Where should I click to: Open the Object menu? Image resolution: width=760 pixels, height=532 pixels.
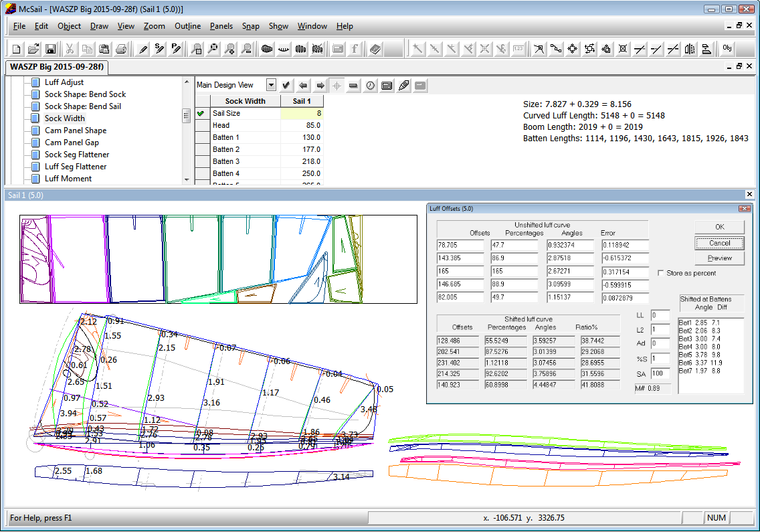click(x=70, y=26)
